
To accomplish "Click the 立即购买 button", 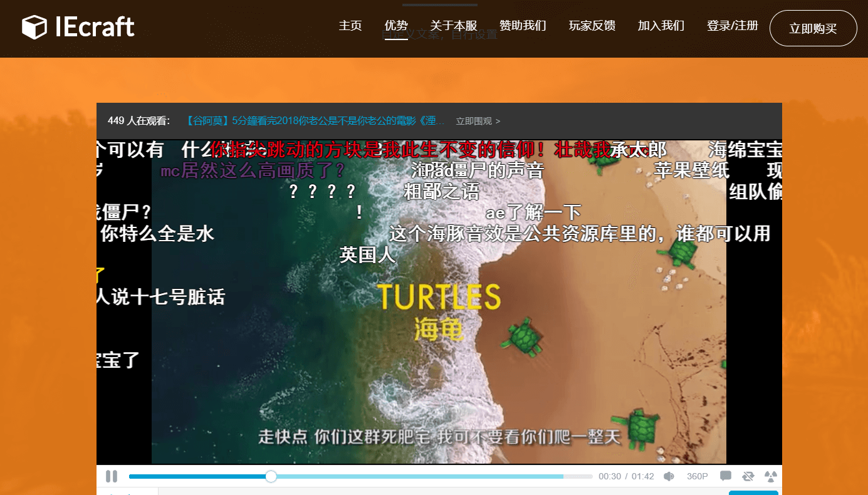I will 813,28.
